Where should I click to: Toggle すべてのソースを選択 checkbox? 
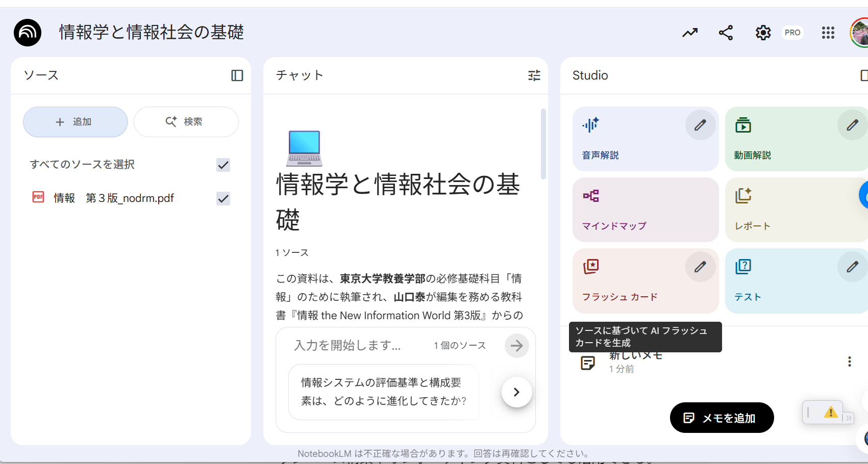(223, 165)
